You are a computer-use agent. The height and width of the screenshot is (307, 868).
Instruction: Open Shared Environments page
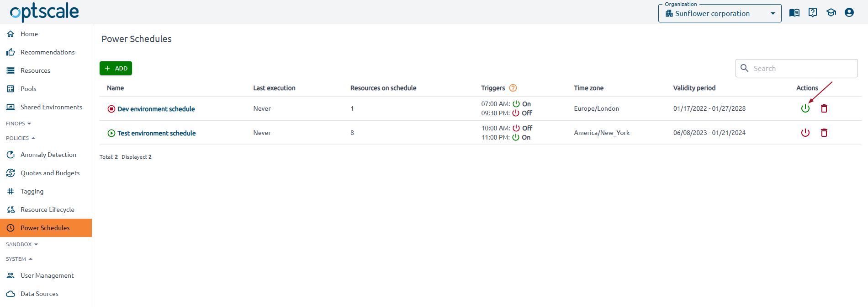tap(46, 107)
